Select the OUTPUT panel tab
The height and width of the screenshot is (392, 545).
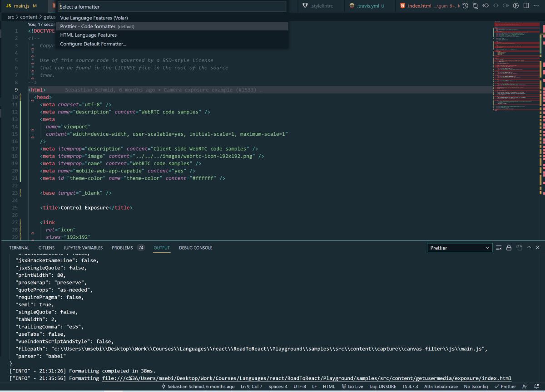162,248
